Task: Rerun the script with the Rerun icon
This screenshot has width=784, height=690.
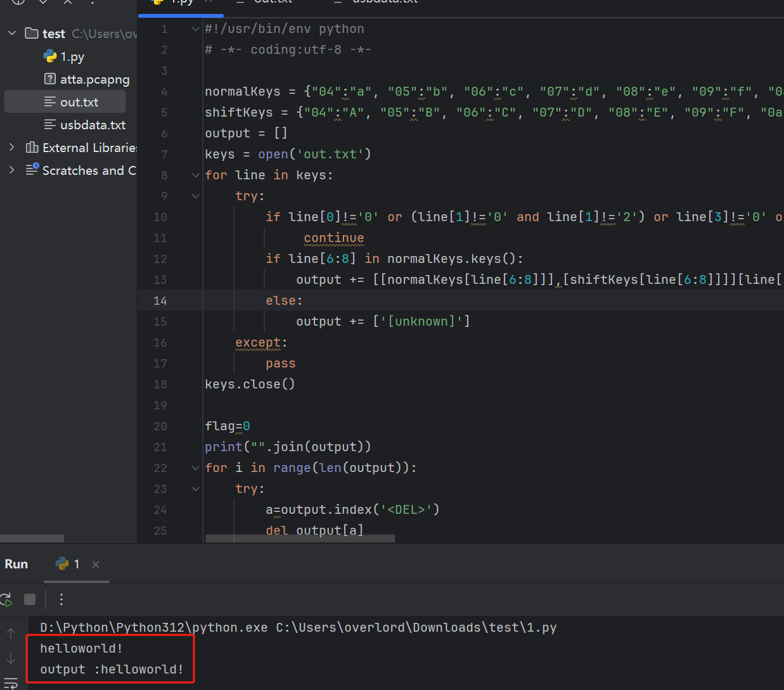Action: pos(6,599)
